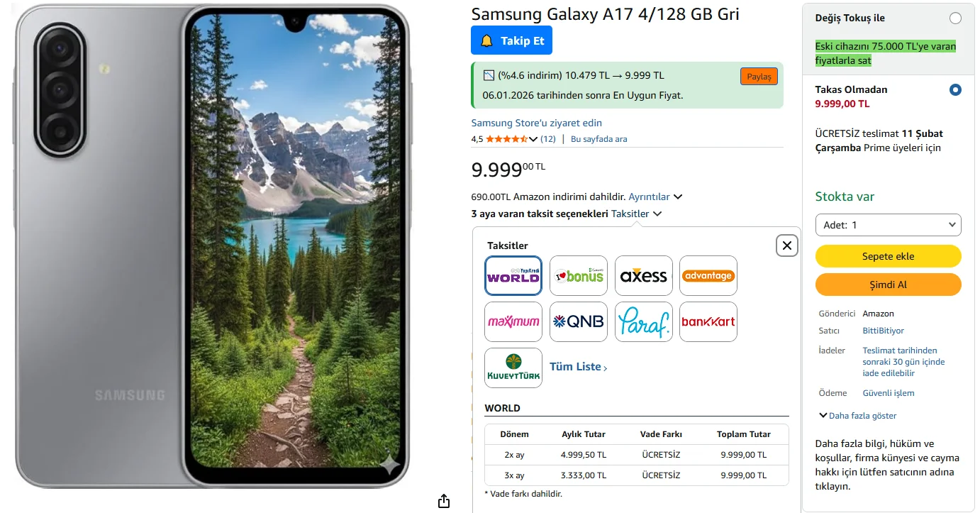Select the World card installment icon
This screenshot has width=980, height=513.
[x=513, y=275]
